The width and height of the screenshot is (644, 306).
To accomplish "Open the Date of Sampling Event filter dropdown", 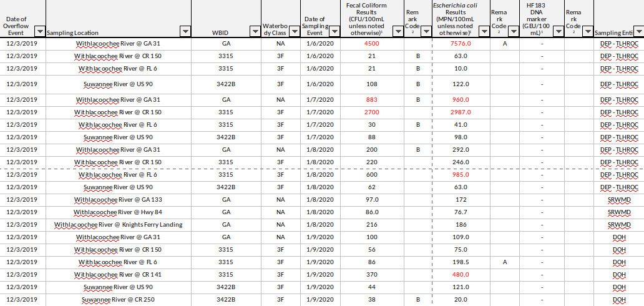I will [334, 32].
